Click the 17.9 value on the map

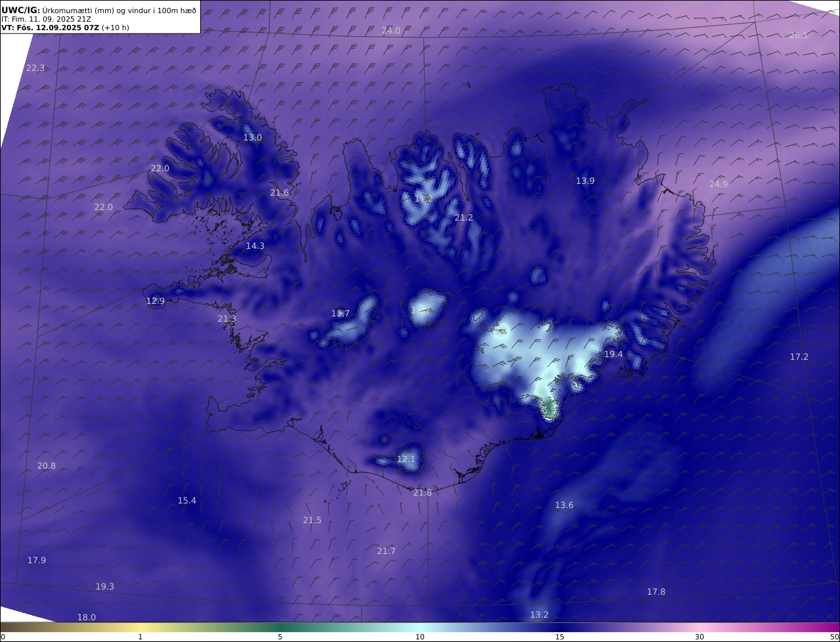click(37, 561)
